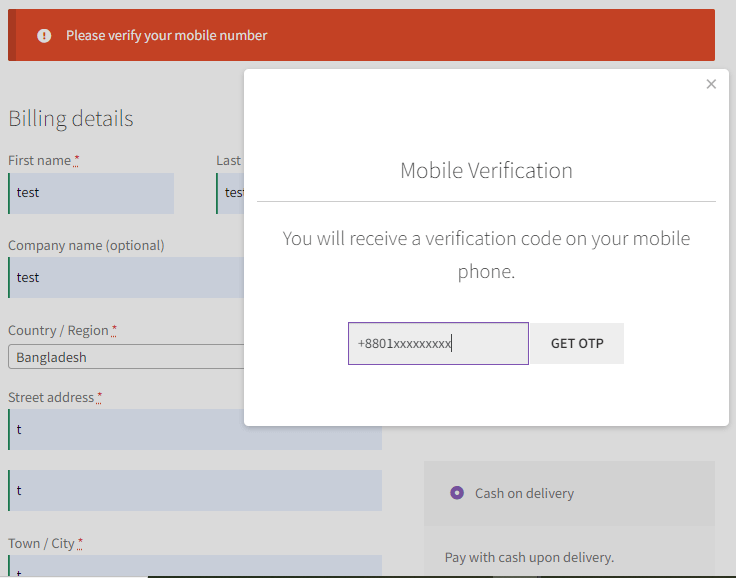
Task: Click the First name field
Action: click(x=91, y=193)
